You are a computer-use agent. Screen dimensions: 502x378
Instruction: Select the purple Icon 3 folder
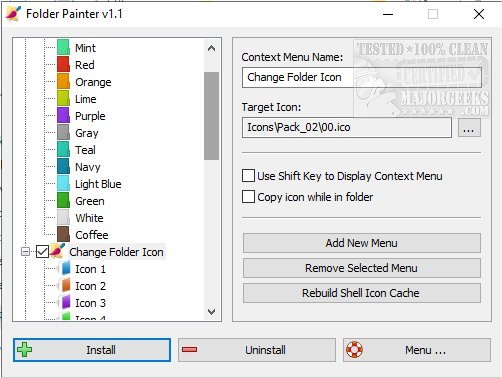tap(64, 302)
